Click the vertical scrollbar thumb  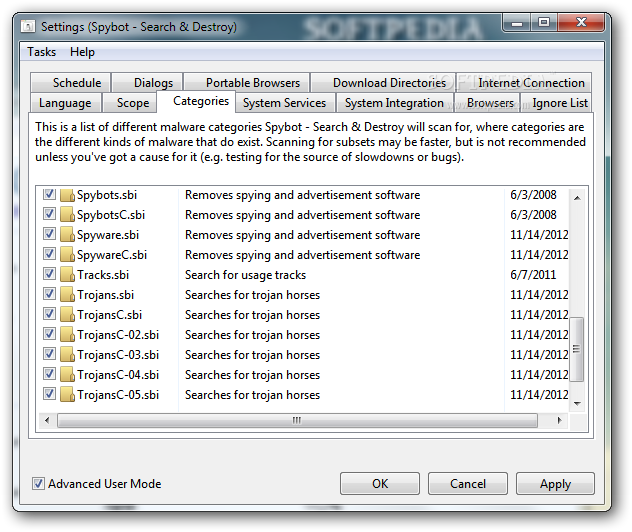coord(577,349)
